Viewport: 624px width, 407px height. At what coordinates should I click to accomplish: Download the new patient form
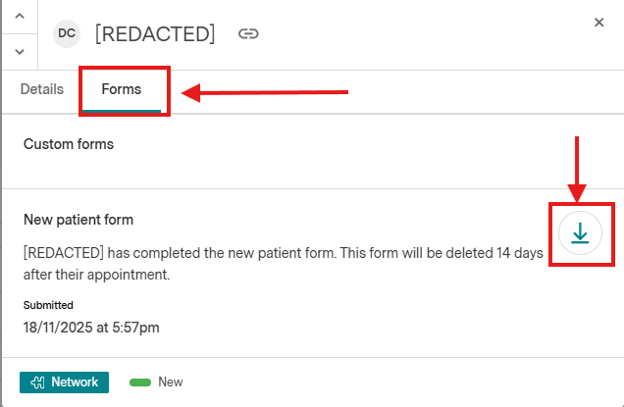click(580, 233)
